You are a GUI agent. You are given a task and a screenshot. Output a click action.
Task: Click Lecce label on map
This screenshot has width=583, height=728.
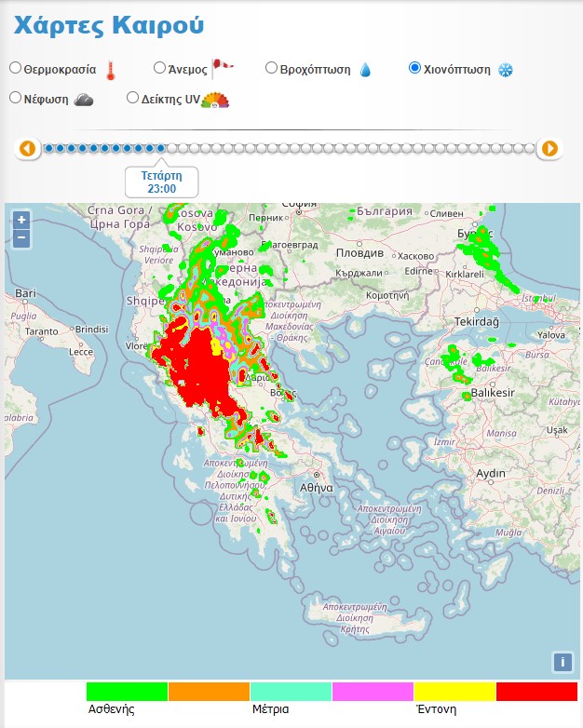[81, 352]
